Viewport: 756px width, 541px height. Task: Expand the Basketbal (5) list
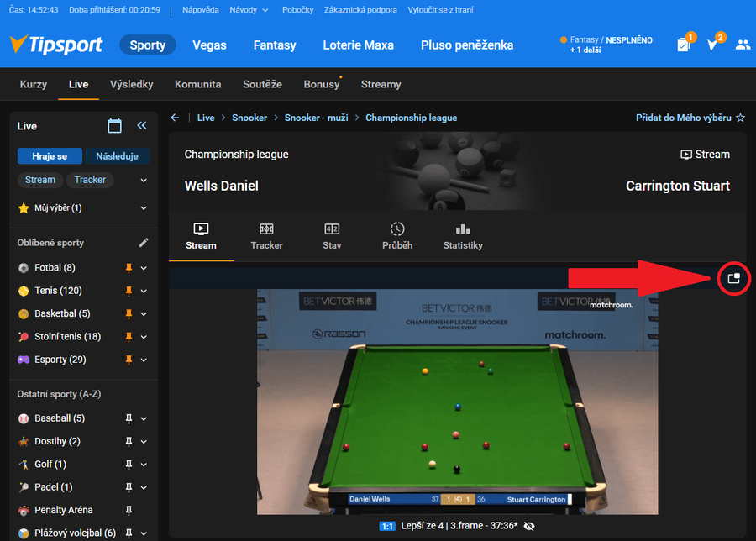(144, 314)
